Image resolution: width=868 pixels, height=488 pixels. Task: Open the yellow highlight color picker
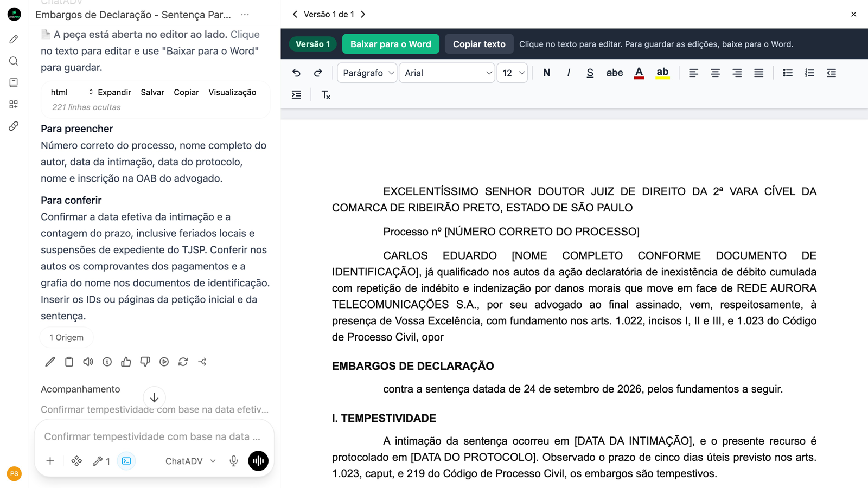pyautogui.click(x=662, y=73)
